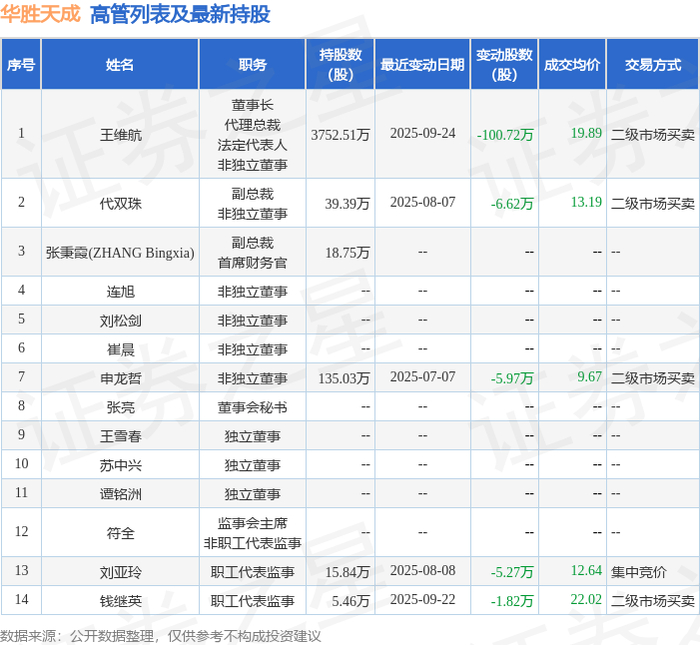Click the 22.02 average price for 钱继英
Screen dimensions: 700x645
pyautogui.click(x=586, y=599)
